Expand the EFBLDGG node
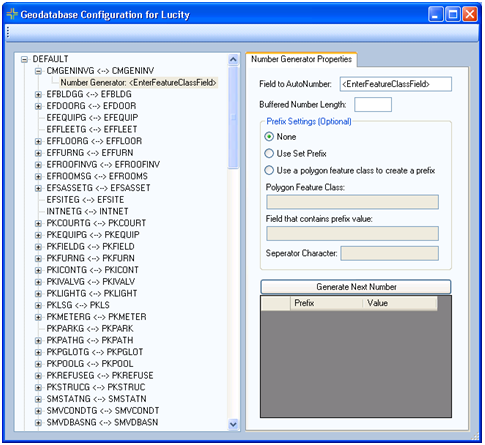The width and height of the screenshot is (485, 445). coord(38,94)
